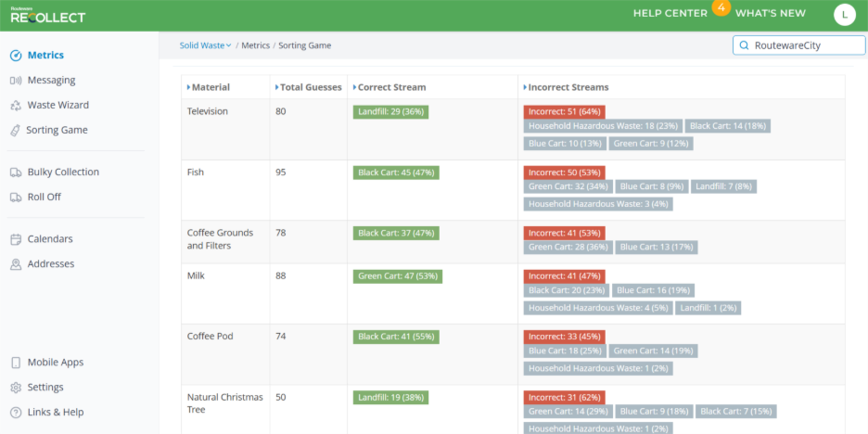Click the Green Cart: 47 (53%) tag

[x=398, y=276]
